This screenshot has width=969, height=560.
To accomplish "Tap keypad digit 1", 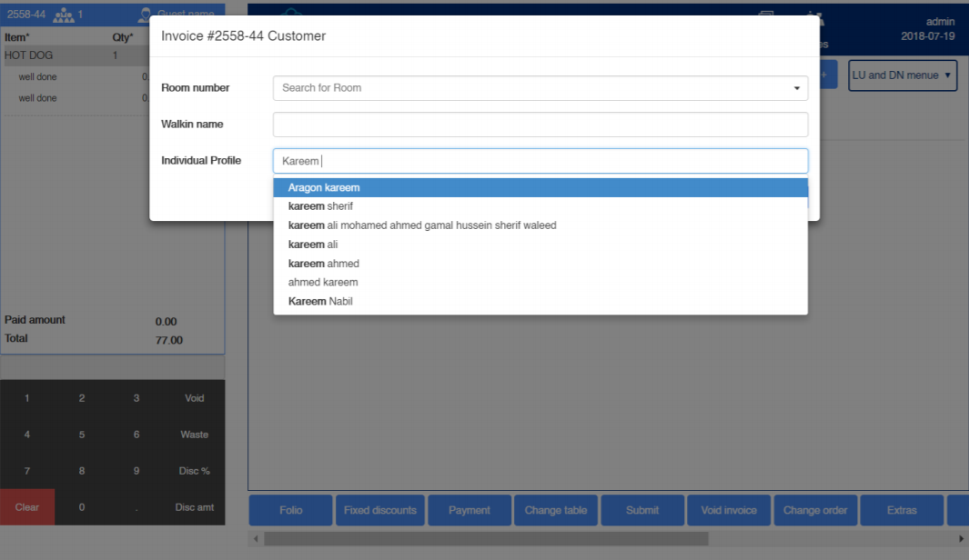I will [x=27, y=398].
